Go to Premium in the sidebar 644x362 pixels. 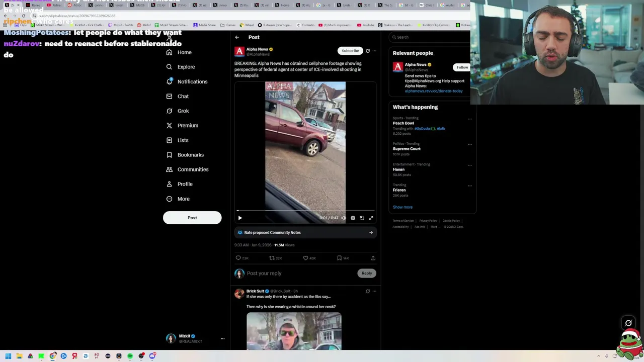(182, 125)
